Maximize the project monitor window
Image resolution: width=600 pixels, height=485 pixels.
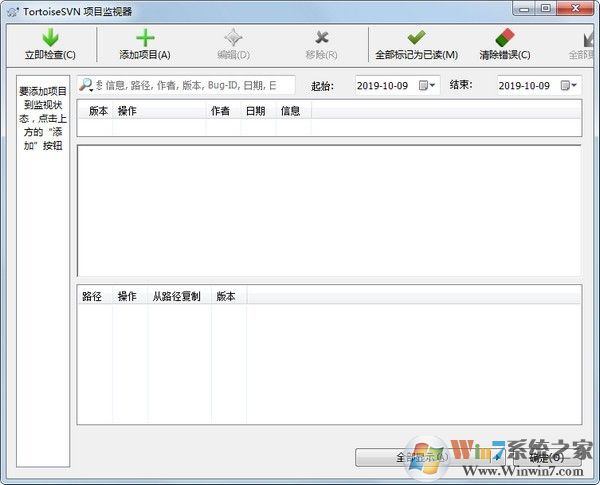pos(546,8)
